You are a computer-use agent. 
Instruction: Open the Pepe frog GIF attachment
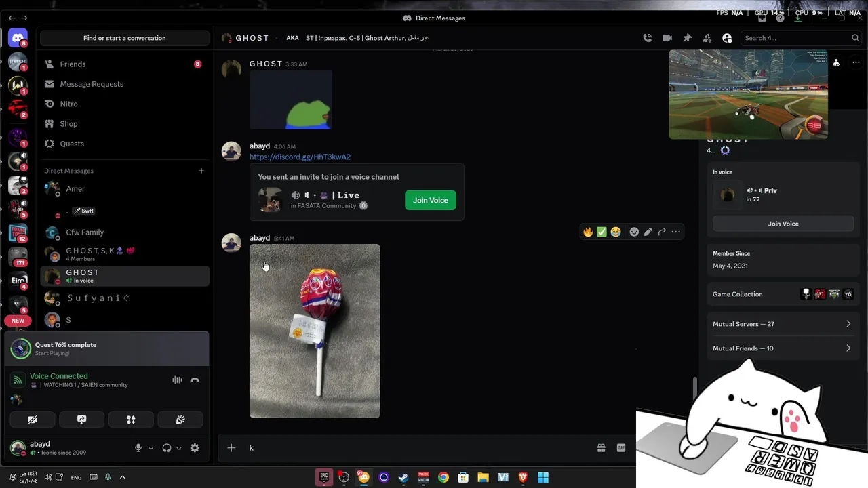(291, 100)
